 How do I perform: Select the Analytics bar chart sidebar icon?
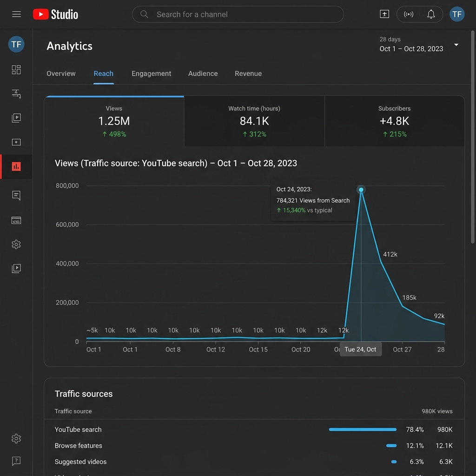click(x=16, y=166)
